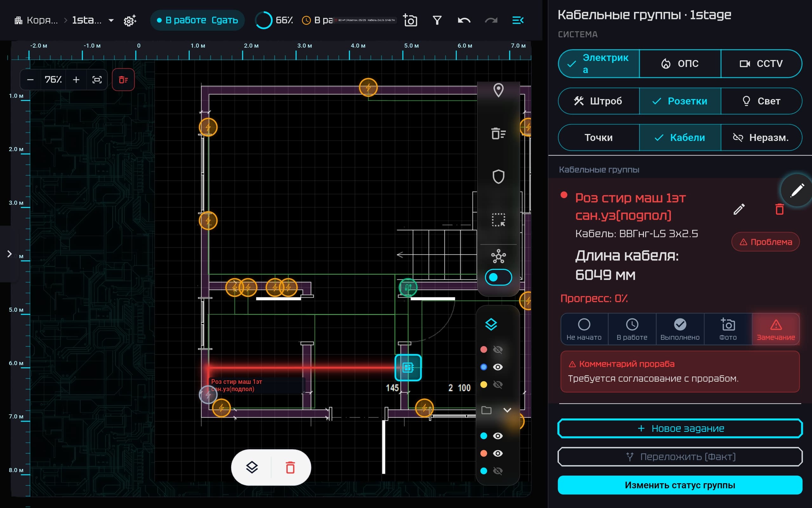Screen dimensions: 812x508
Task: Switch system to CCTV tab
Action: point(761,63)
